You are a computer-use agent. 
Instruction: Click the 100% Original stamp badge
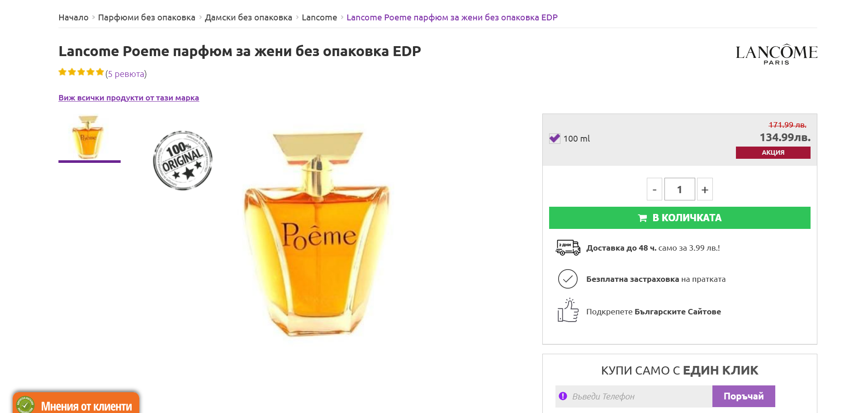click(x=183, y=161)
